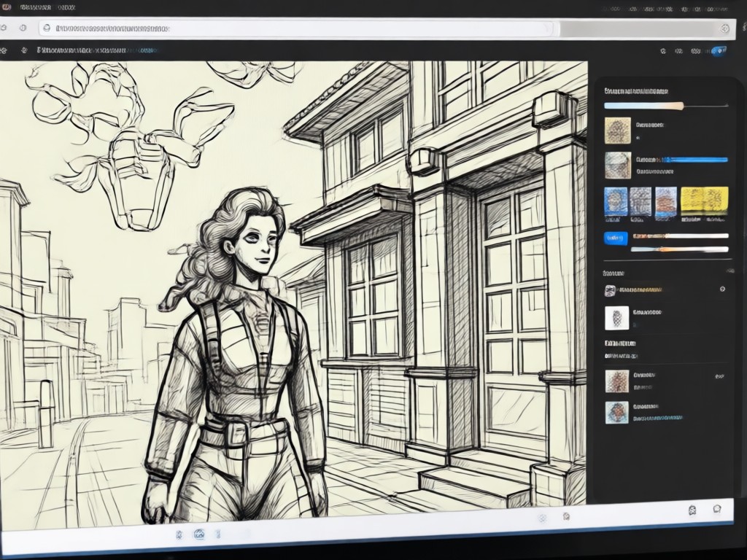Pick the gray crosshatched swatch in the swatch row

coord(640,203)
